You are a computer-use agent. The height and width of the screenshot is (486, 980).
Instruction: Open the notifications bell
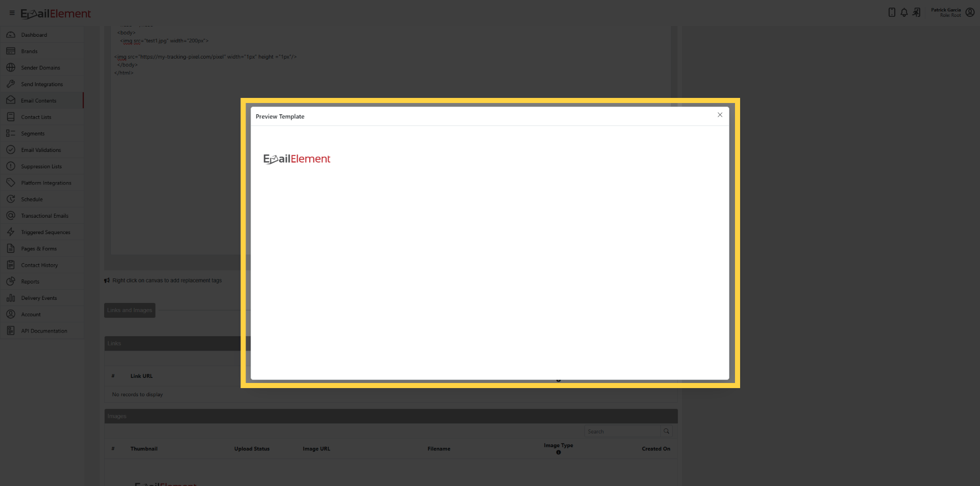click(904, 13)
